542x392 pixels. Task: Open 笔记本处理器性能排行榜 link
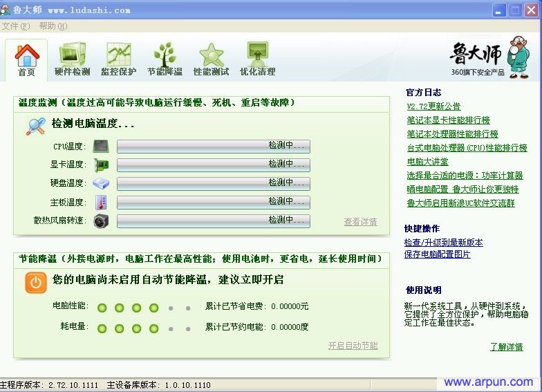tap(452, 134)
